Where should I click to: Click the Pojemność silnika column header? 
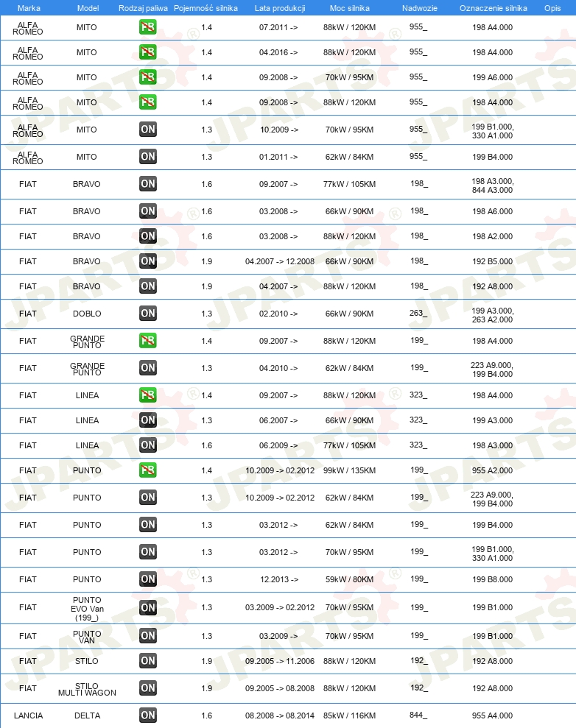click(x=206, y=8)
